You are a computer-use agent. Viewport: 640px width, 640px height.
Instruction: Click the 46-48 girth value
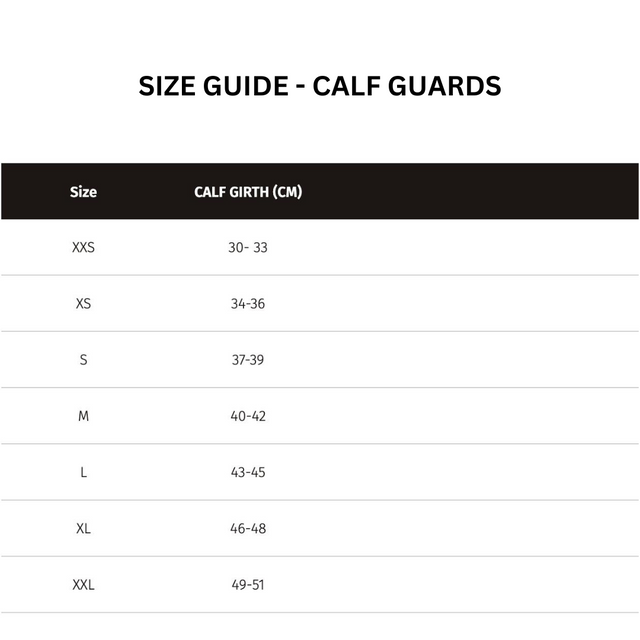tap(248, 528)
